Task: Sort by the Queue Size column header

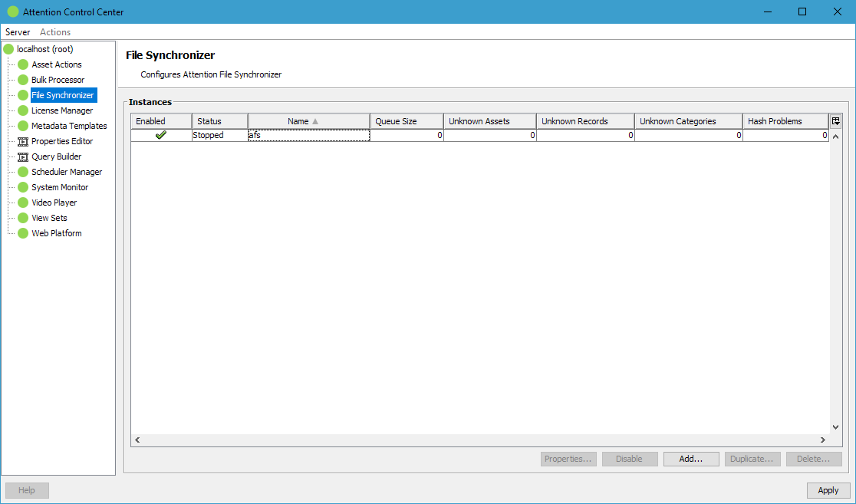Action: 407,121
